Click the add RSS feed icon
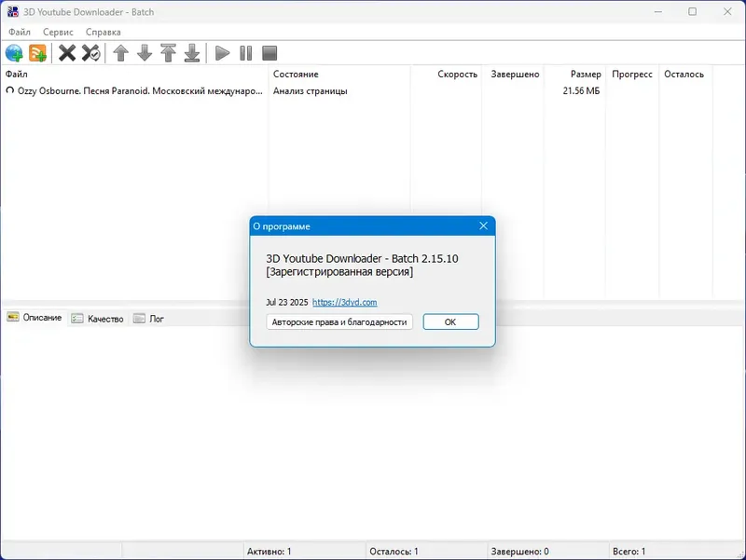 click(x=37, y=53)
